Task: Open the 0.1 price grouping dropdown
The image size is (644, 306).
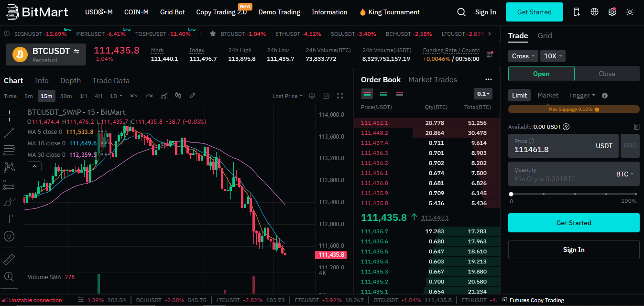Action: pos(483,94)
